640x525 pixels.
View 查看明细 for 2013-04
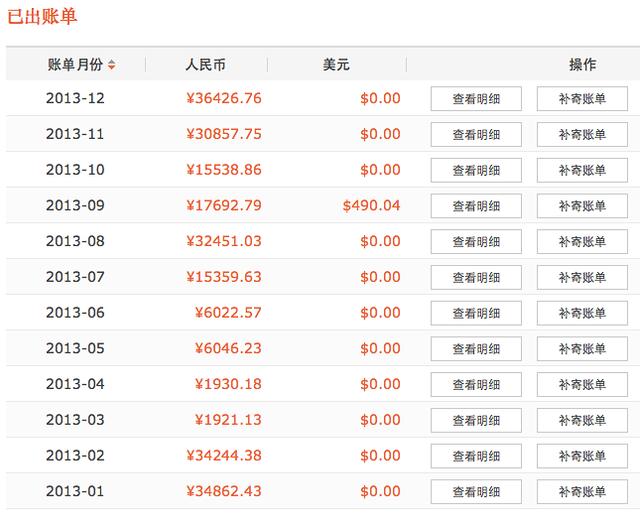tap(476, 384)
